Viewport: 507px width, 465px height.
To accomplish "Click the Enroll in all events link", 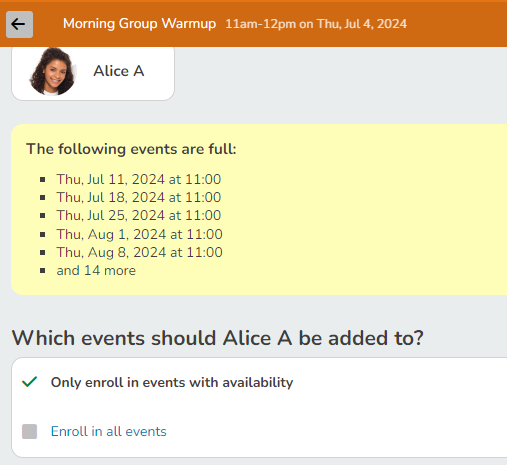I will 108,431.
